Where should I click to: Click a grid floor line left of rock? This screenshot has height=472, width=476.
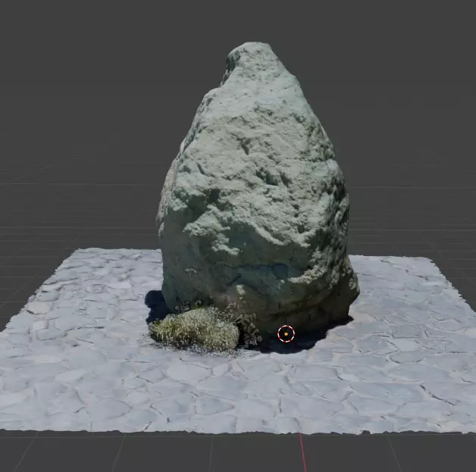[76, 184]
